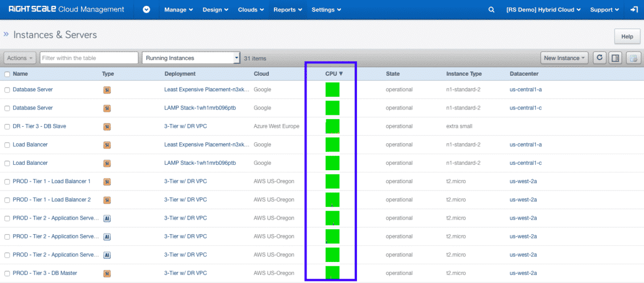Check the select-all checkbox in header
The height and width of the screenshot is (283, 644).
coord(7,74)
